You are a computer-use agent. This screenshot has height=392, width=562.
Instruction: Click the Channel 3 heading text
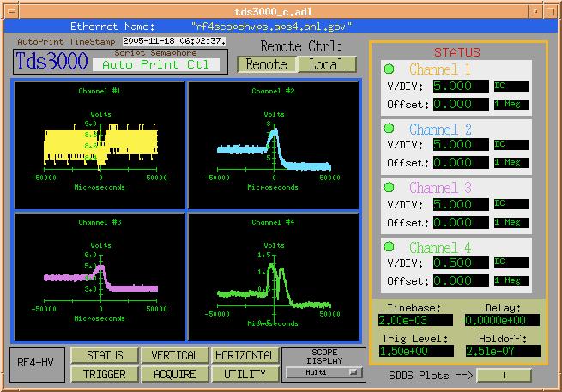click(440, 188)
